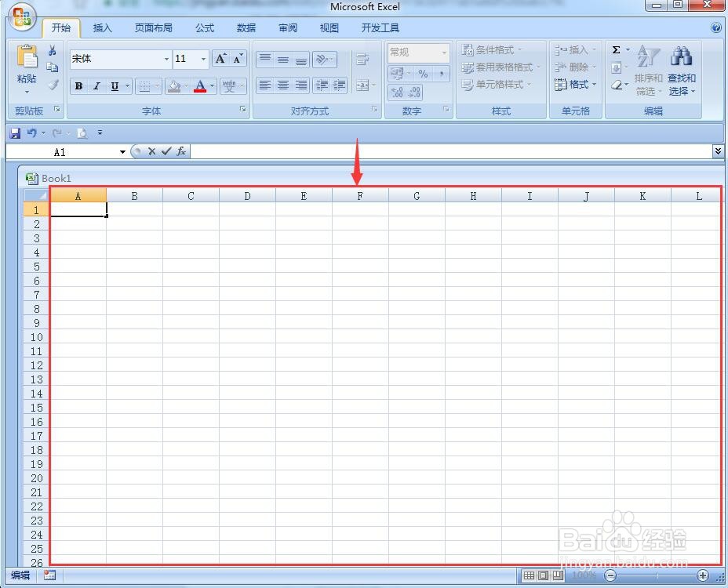Viewport: 728px width, 588px height.
Task: Click the Cut scissors icon
Action: [53, 51]
